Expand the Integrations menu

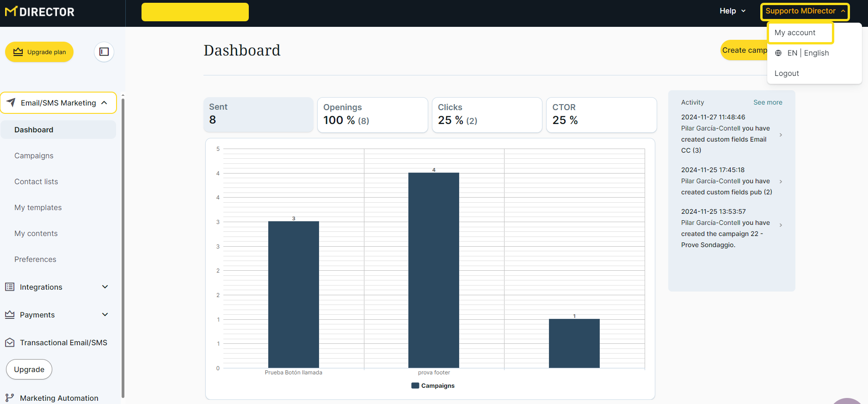coord(105,287)
